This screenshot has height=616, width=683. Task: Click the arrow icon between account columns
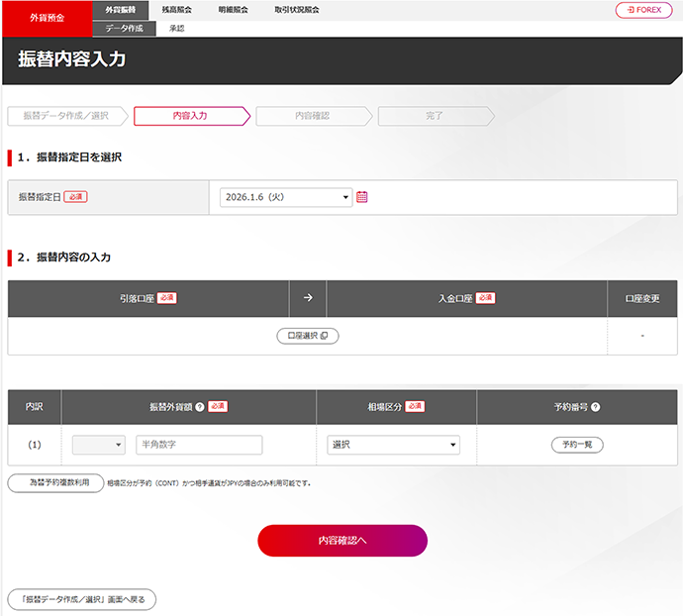307,298
